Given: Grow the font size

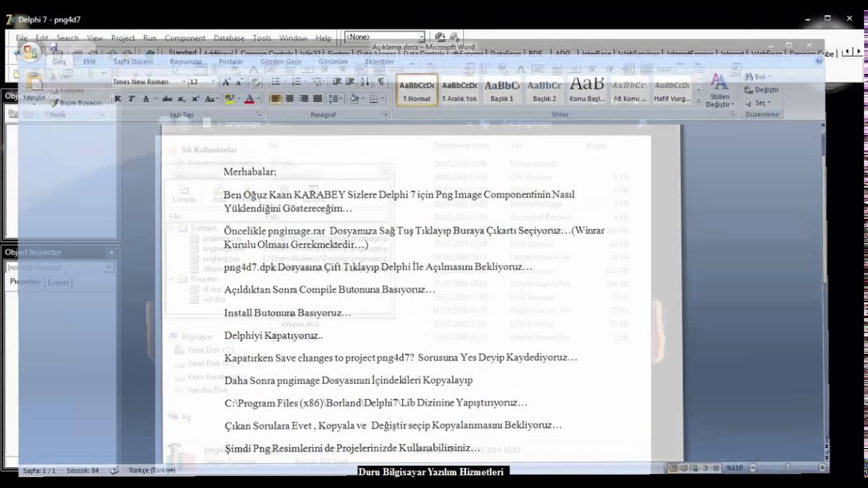Looking at the screenshot, I should (x=225, y=82).
